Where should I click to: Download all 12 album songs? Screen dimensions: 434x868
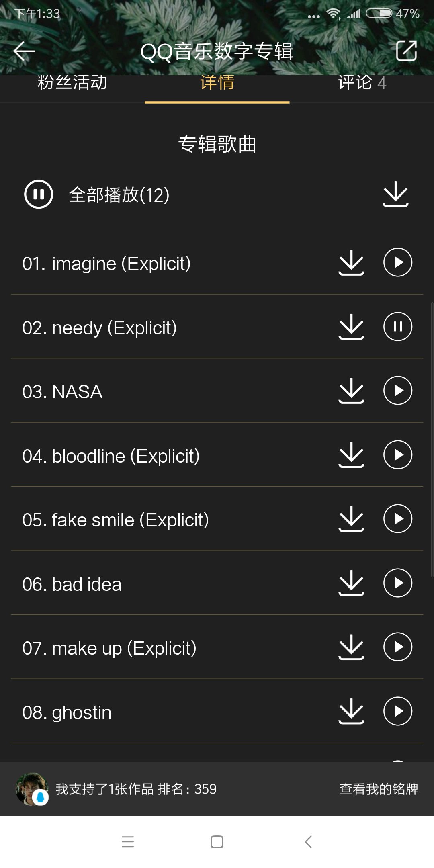click(x=395, y=194)
